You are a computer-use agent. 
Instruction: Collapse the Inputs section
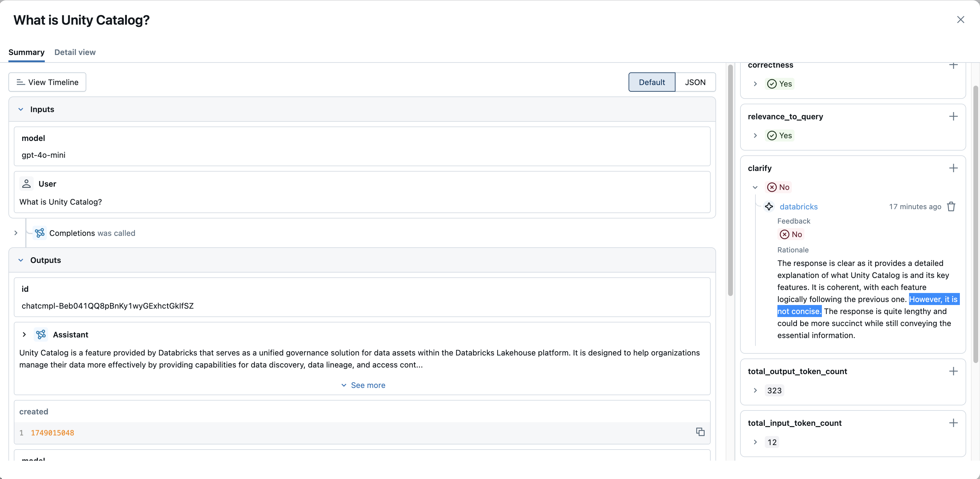point(20,109)
